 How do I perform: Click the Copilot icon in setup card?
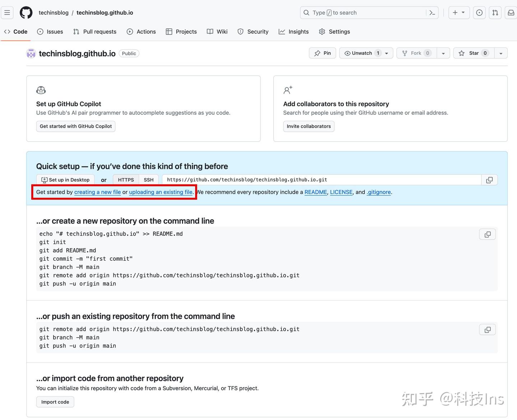(41, 90)
